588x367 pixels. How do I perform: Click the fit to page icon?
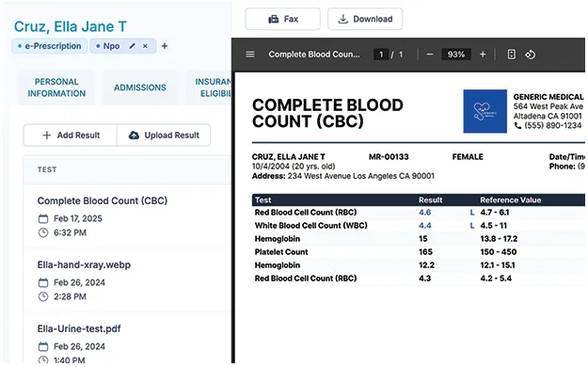(511, 55)
